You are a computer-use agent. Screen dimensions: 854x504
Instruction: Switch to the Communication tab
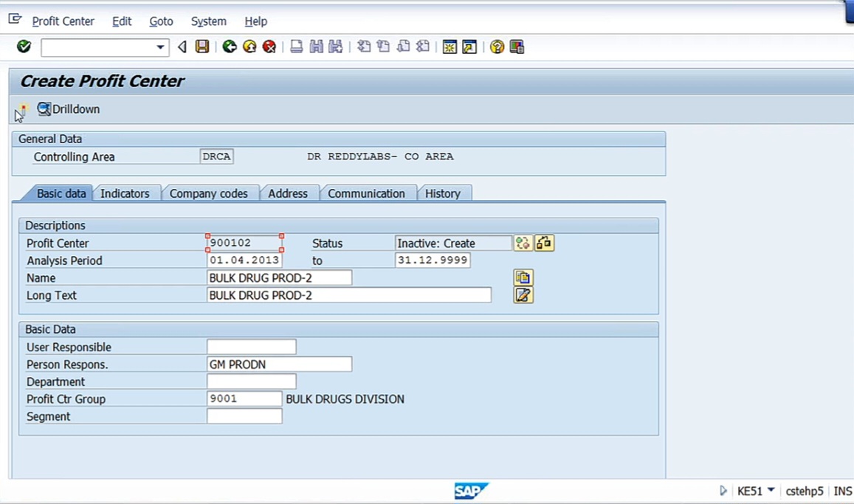pyautogui.click(x=367, y=194)
